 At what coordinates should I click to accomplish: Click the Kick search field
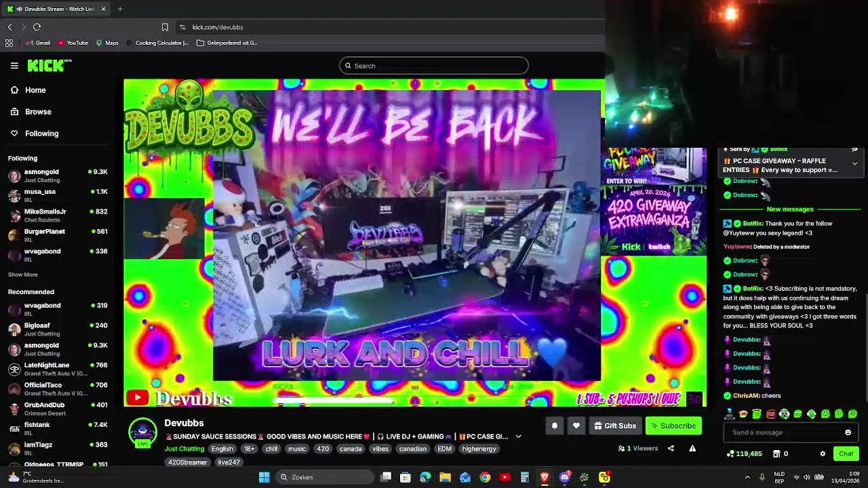click(434, 66)
